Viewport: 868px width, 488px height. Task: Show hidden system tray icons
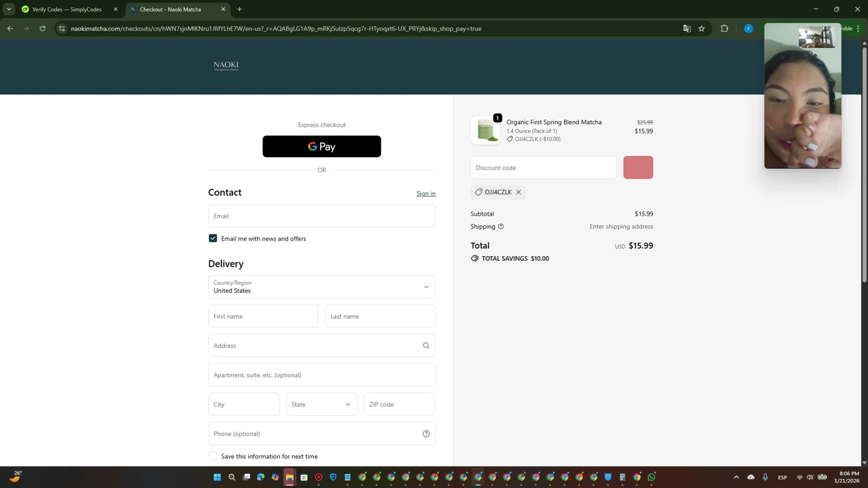(736, 477)
